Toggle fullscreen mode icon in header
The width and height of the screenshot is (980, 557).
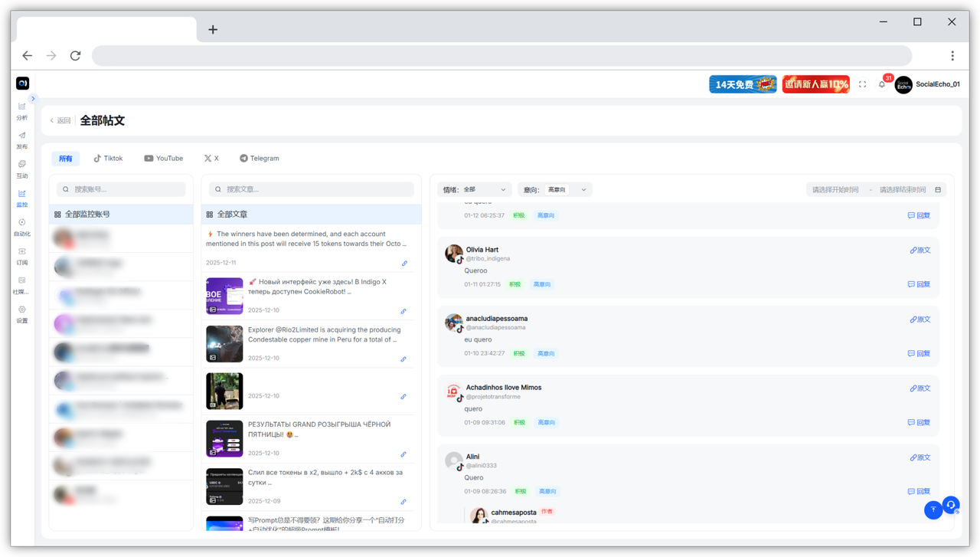pos(862,84)
